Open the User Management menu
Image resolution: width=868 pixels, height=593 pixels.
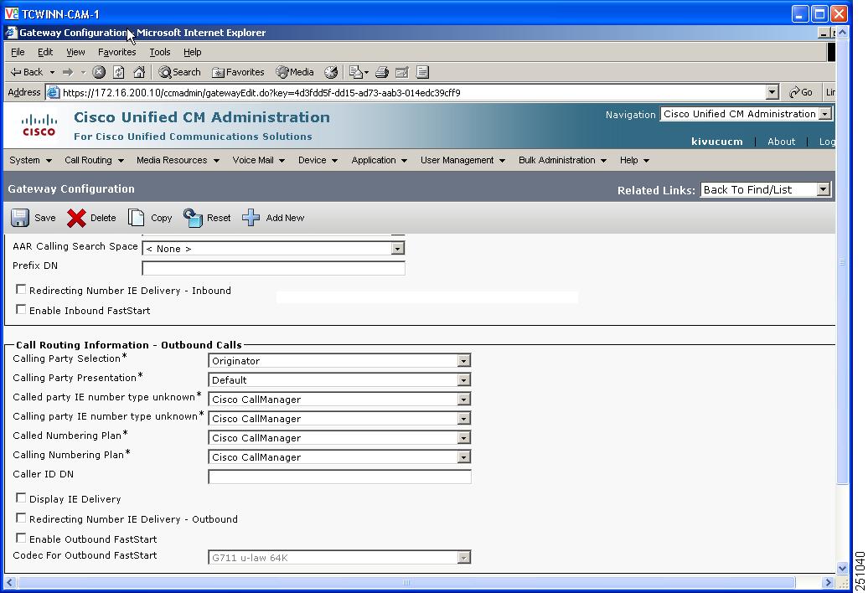coord(462,160)
